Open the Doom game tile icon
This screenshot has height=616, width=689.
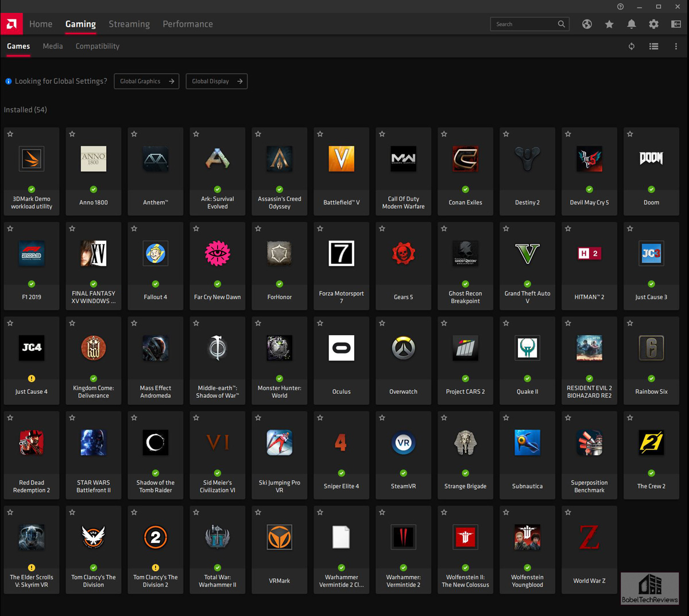651,158
